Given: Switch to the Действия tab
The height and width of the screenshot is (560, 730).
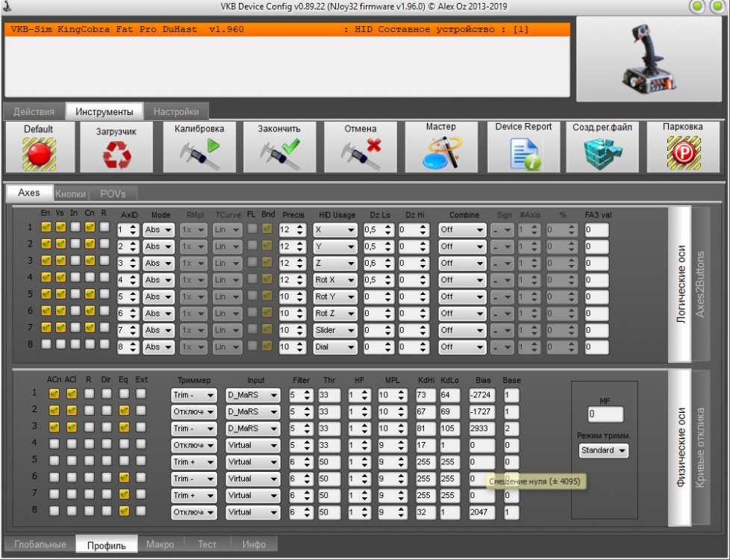Looking at the screenshot, I should click(34, 112).
